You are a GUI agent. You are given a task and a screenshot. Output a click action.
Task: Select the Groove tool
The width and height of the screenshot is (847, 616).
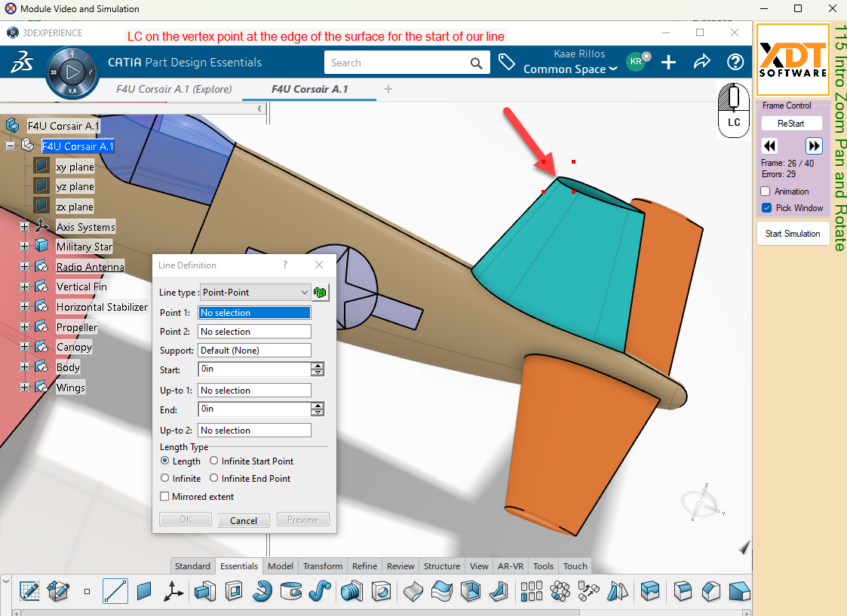pos(291,591)
